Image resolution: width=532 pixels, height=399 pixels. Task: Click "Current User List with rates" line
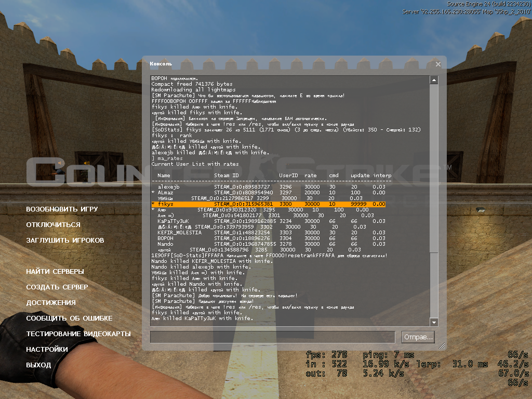(195, 164)
